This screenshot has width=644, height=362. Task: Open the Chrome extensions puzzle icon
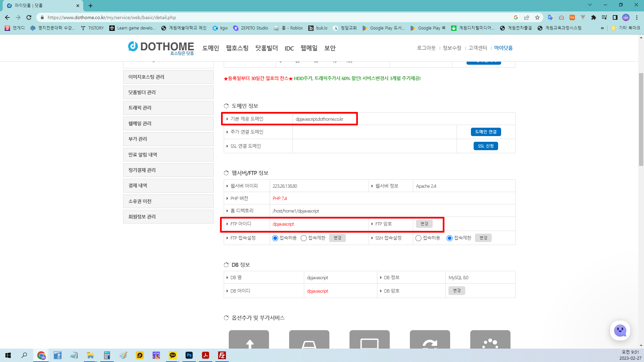pos(594,17)
